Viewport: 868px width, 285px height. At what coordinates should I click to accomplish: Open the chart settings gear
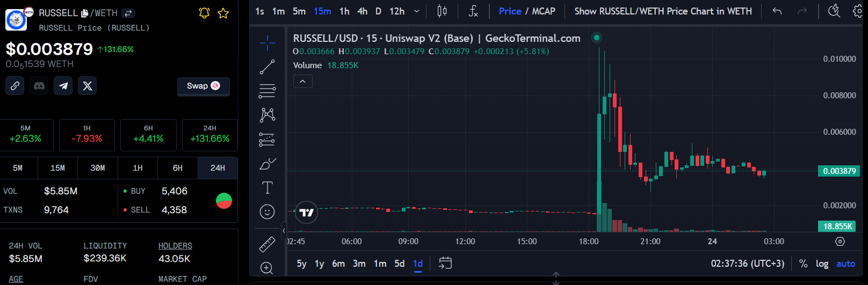(858, 11)
